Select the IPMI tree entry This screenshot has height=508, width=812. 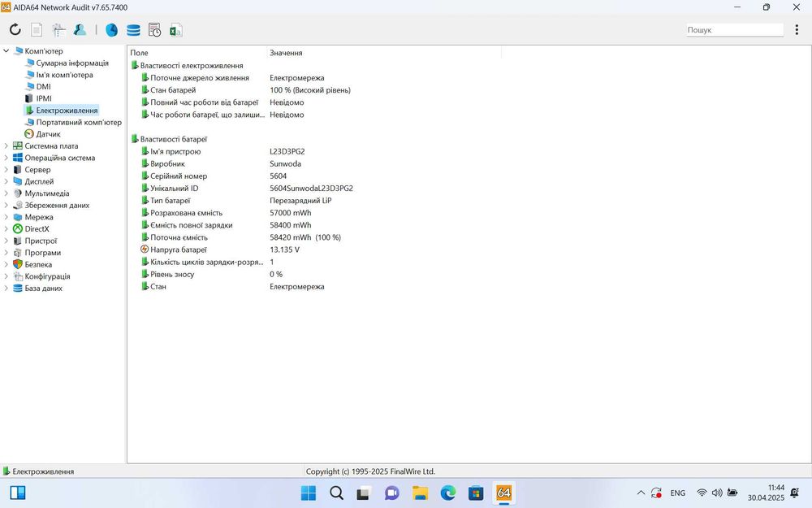[44, 98]
